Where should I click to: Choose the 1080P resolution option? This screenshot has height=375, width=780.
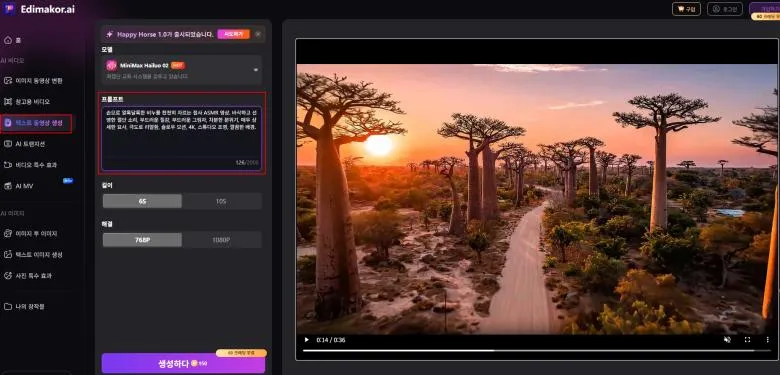[221, 240]
